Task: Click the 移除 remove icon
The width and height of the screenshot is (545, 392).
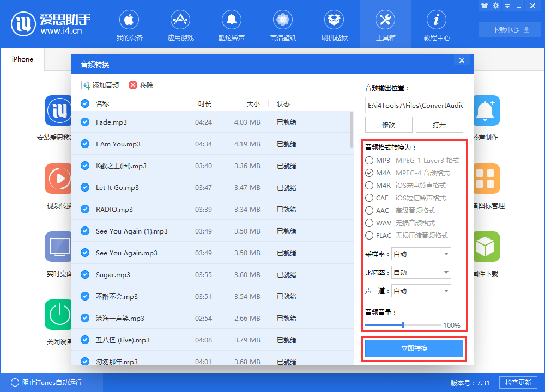Action: 133,85
